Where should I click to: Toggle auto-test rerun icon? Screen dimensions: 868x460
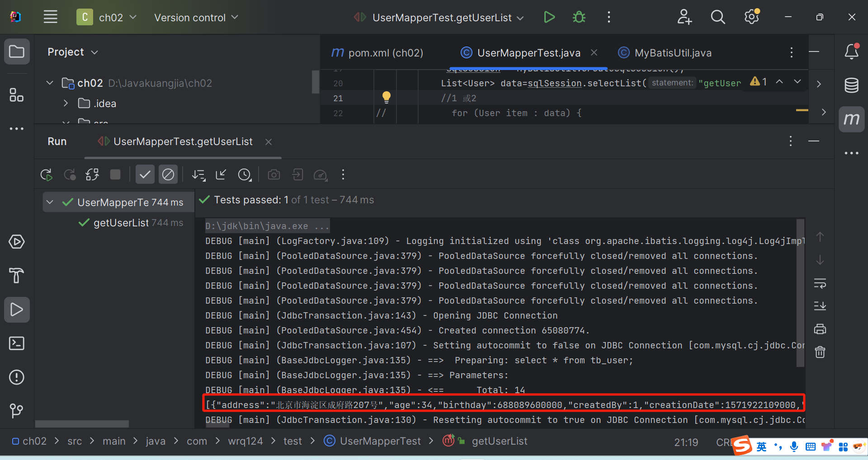[92, 174]
